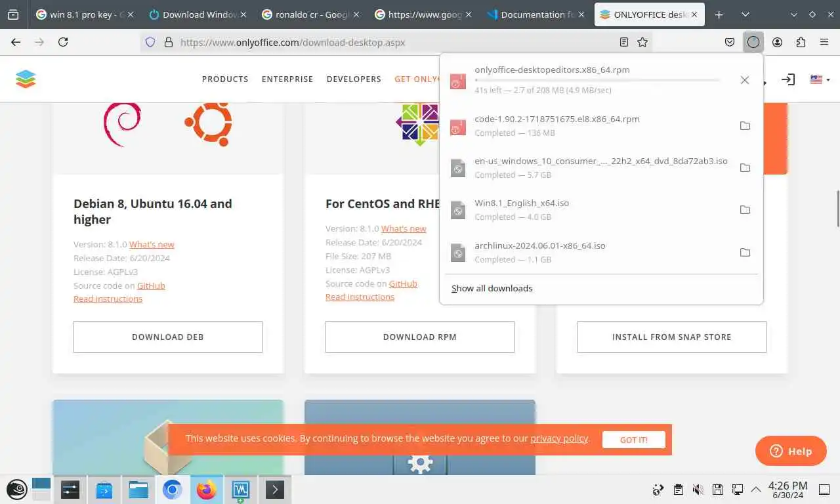Screen dimensions: 840x504
Task: Launch Discover software store from taskbar
Action: [x=104, y=490]
